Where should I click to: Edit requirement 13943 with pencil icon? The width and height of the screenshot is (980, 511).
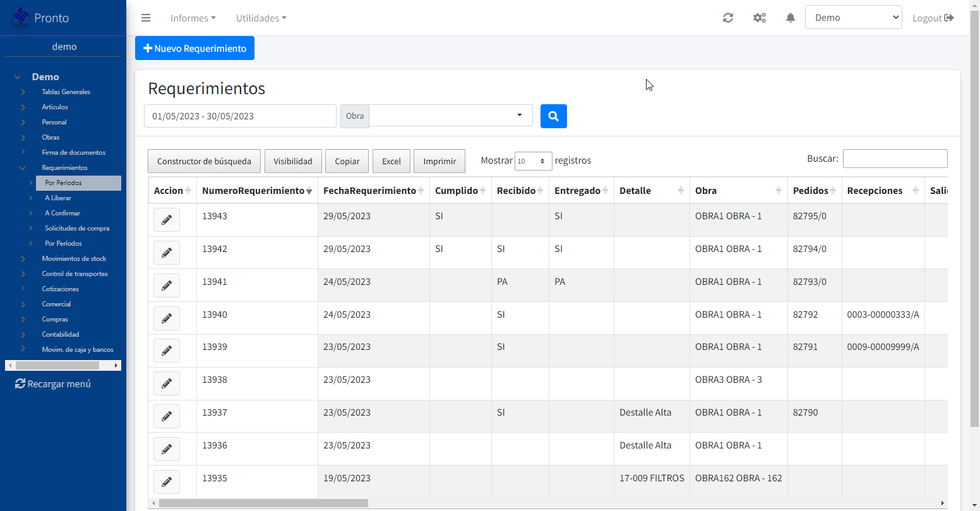[x=167, y=220]
